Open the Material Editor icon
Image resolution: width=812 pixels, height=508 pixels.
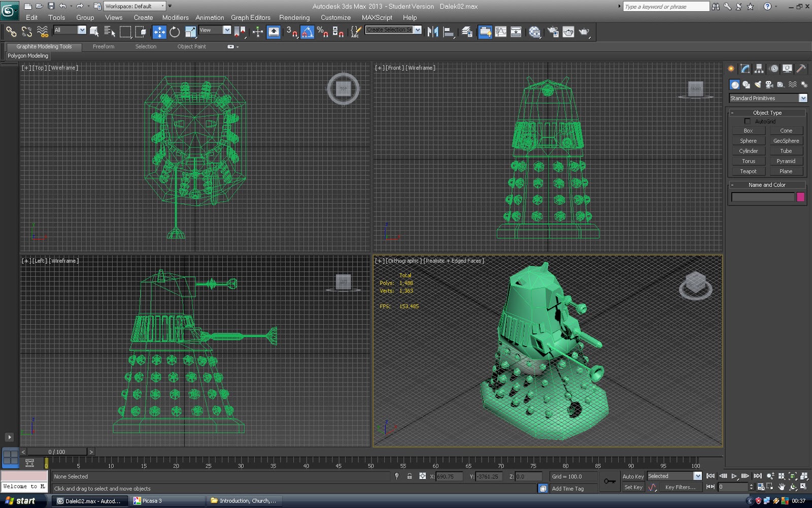tap(534, 32)
